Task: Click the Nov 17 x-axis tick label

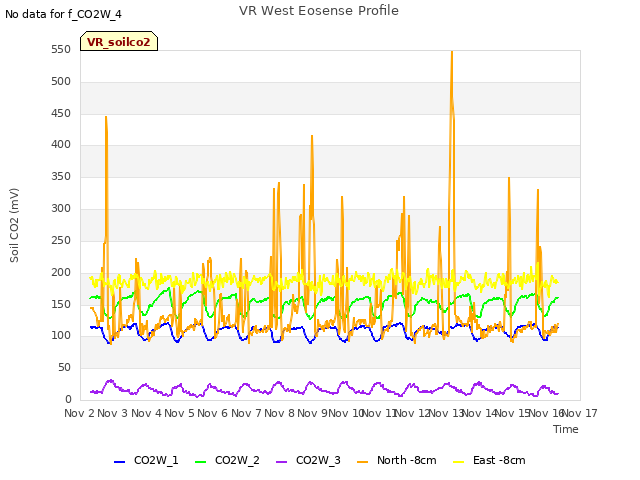Action: tap(580, 413)
